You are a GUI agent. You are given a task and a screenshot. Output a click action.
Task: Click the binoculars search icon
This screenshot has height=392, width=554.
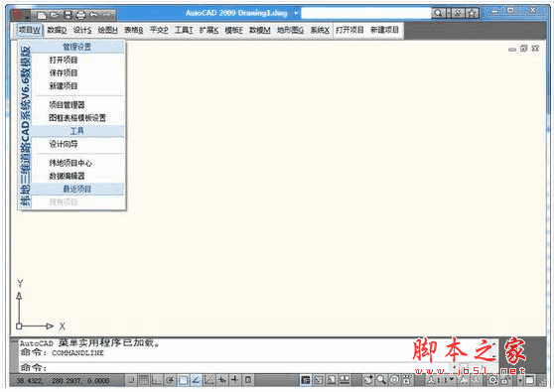point(438,14)
